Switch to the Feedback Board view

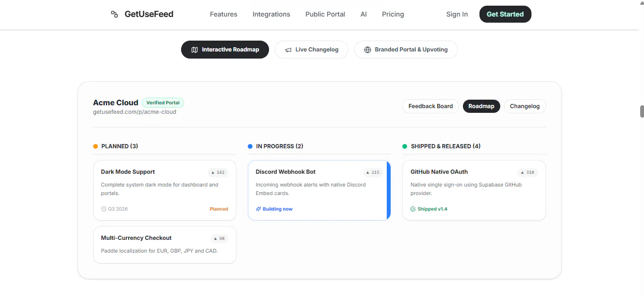(431, 106)
